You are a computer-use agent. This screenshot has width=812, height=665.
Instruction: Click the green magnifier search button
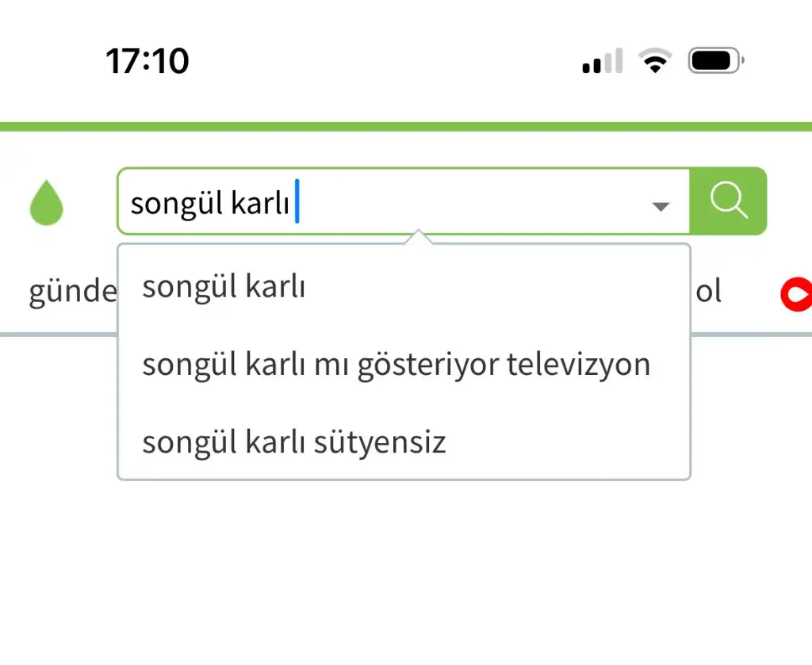tap(728, 201)
